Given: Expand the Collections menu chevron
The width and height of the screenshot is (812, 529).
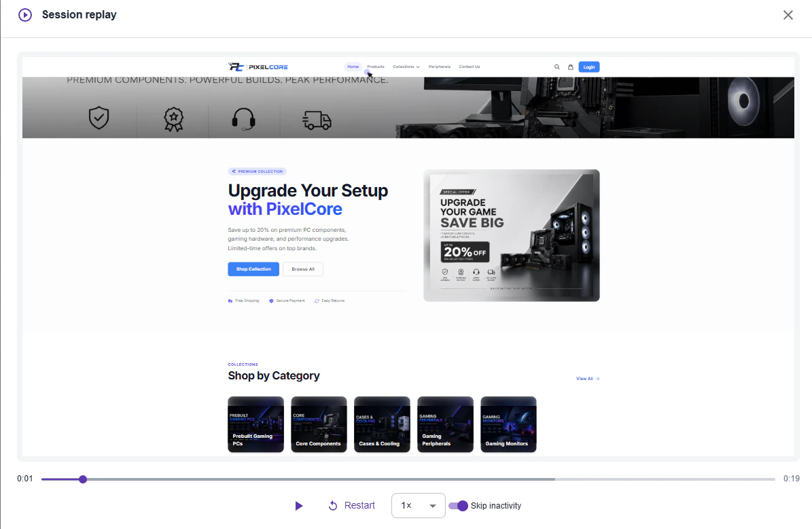Looking at the screenshot, I should click(418, 67).
